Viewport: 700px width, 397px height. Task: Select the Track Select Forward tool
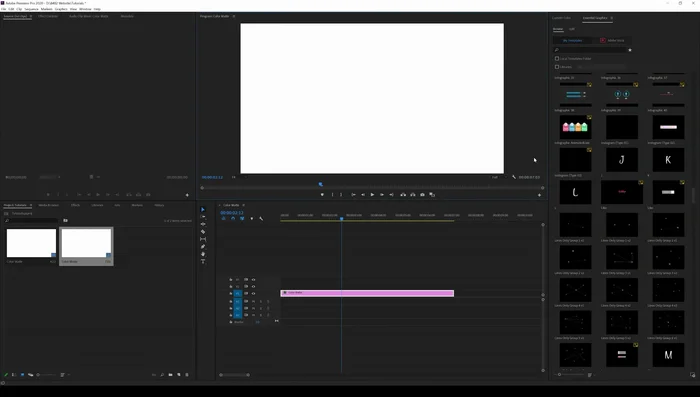203,217
